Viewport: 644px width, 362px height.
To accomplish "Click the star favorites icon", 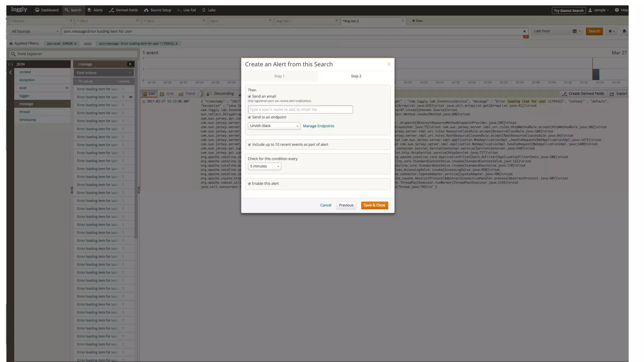I will click(610, 31).
